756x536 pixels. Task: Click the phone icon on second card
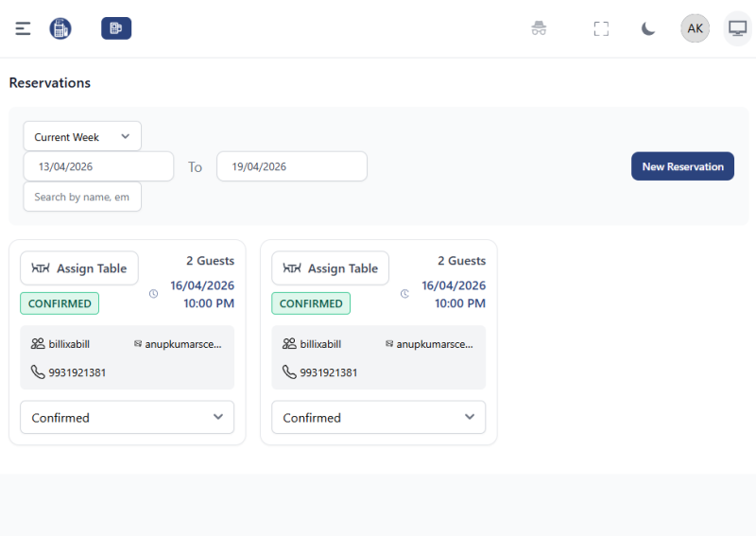click(289, 372)
